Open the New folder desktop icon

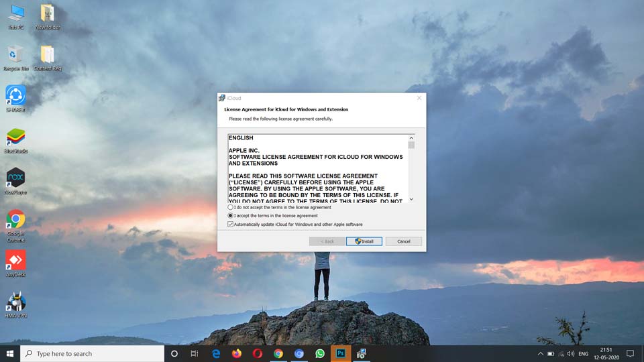48,16
